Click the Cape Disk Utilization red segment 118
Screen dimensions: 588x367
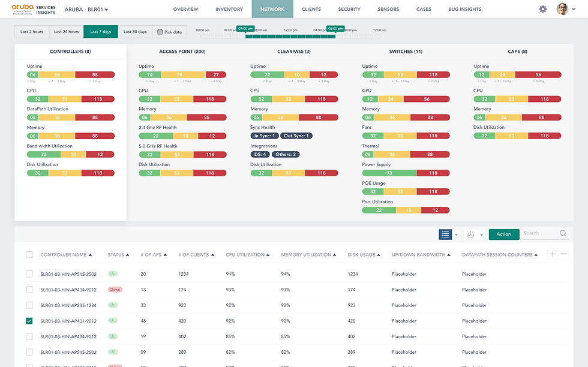pos(545,136)
